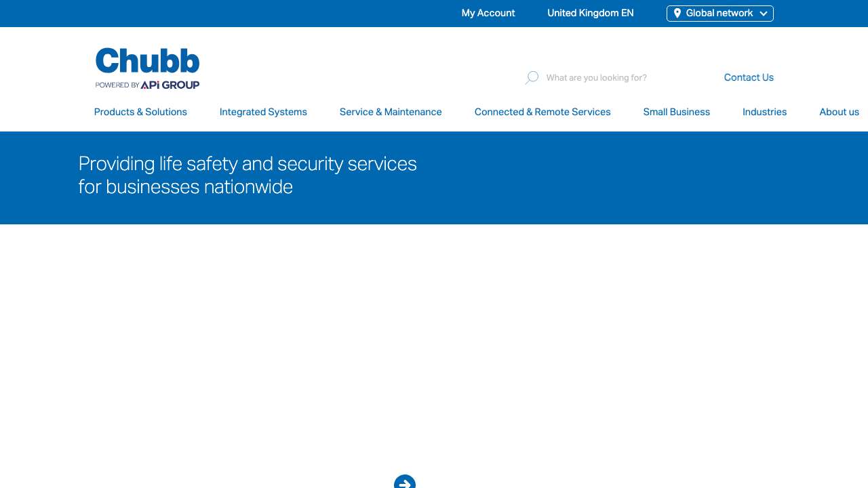Open the Products & Solutions menu
868x488 pixels.
(x=140, y=113)
